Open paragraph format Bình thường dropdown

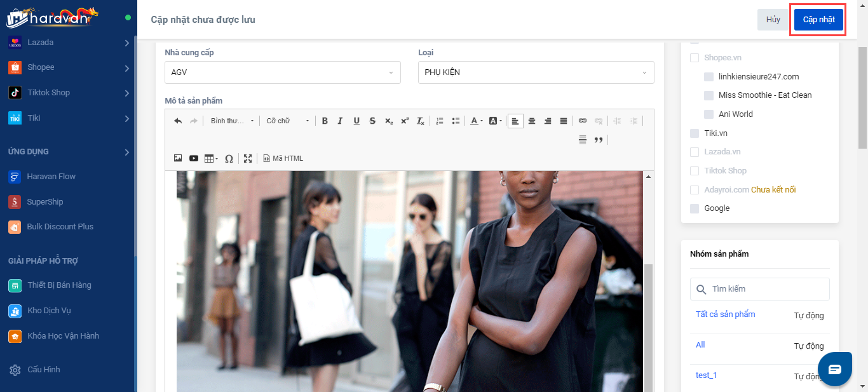tap(232, 121)
